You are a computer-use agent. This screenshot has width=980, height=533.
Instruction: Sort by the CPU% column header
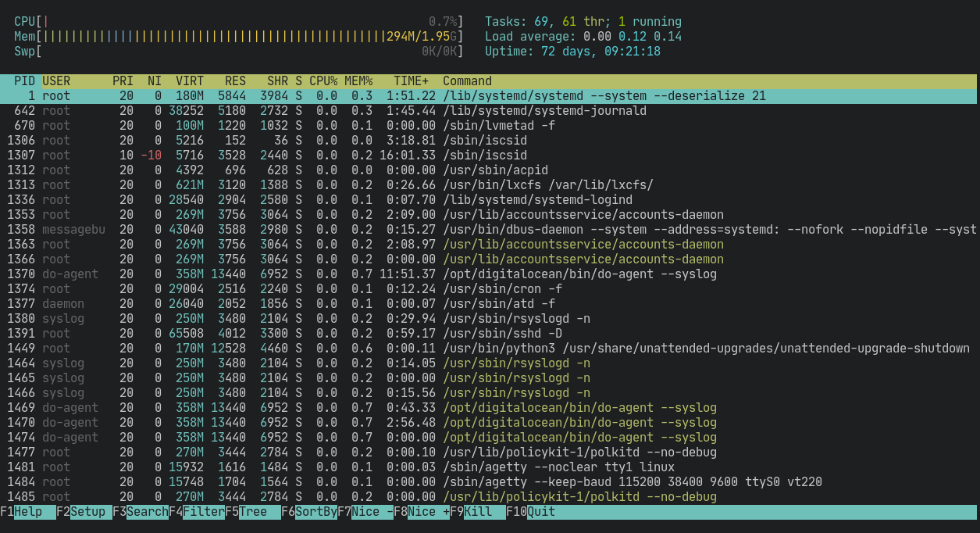pos(323,81)
